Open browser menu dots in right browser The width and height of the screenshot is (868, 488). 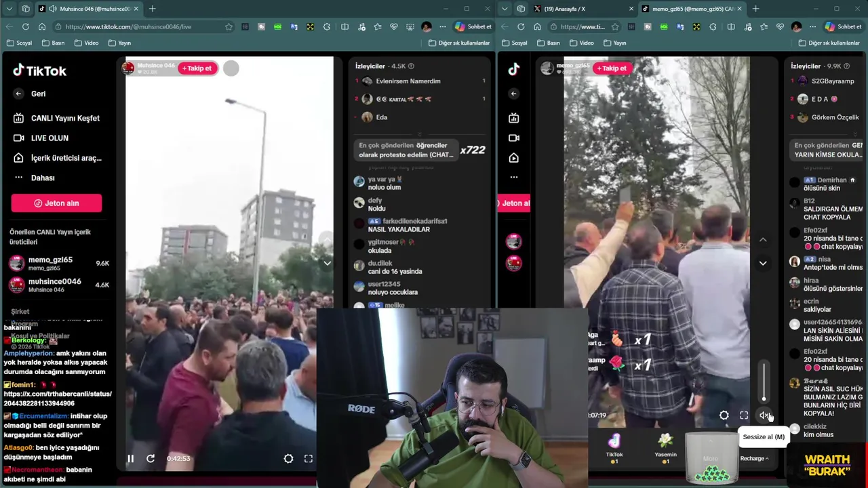tap(812, 26)
